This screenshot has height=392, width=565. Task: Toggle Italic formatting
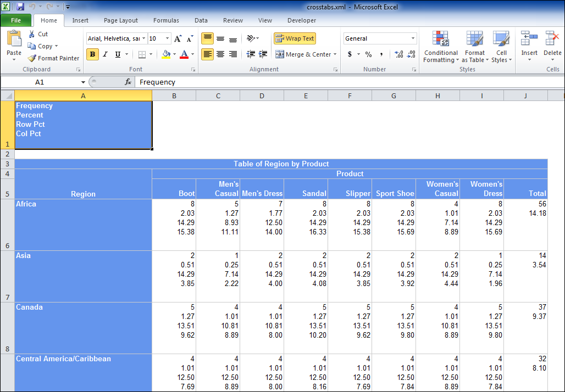[105, 54]
